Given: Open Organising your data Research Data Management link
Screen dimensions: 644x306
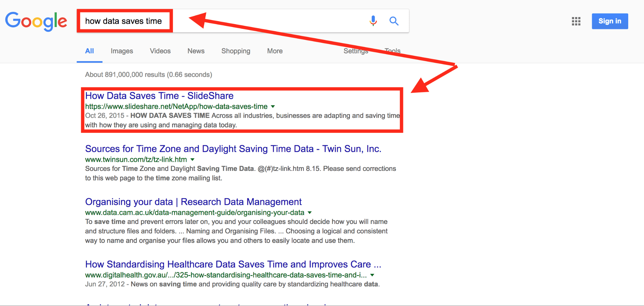Looking at the screenshot, I should pyautogui.click(x=193, y=202).
